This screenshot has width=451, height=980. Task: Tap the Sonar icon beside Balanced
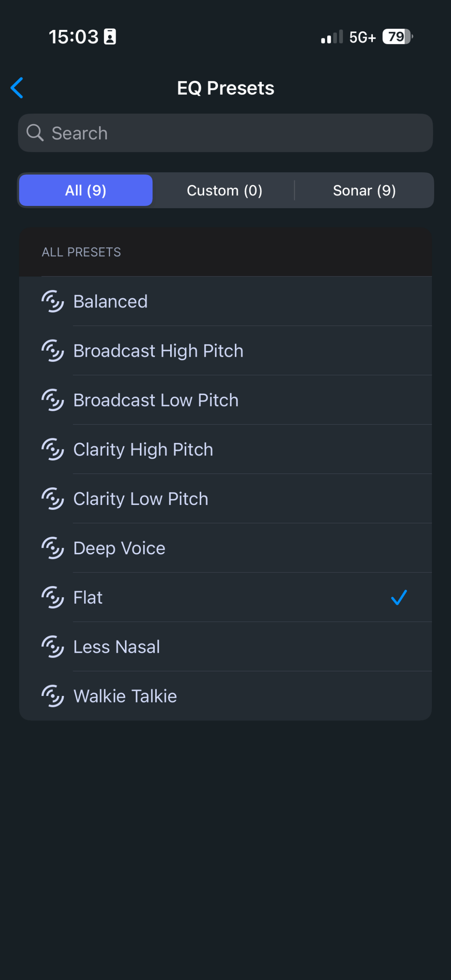(x=52, y=301)
